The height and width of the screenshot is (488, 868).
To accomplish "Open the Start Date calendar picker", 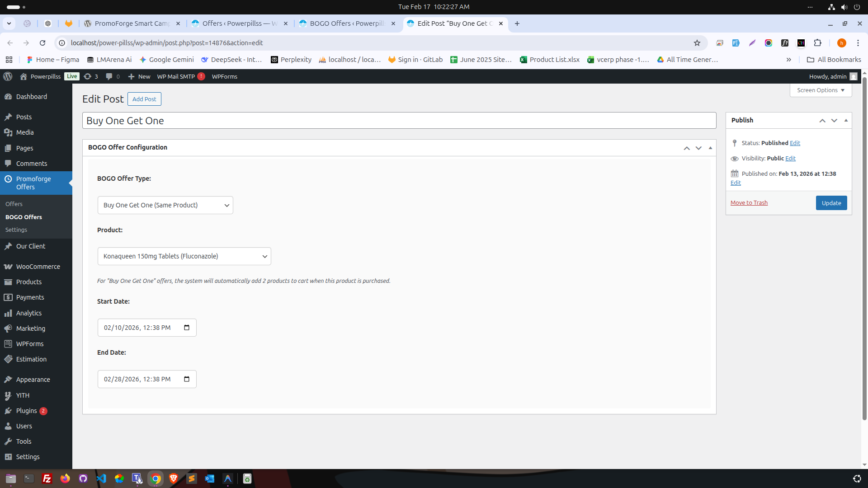I will pos(186,327).
